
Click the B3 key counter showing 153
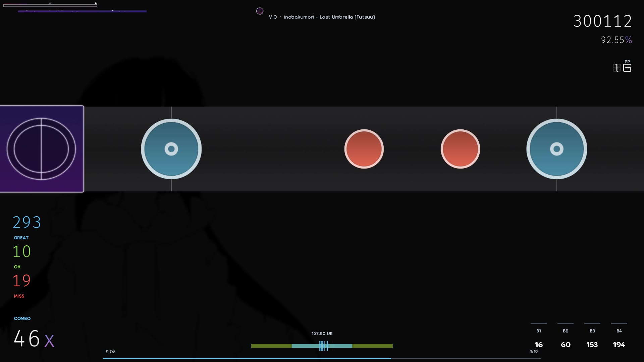[592, 336]
